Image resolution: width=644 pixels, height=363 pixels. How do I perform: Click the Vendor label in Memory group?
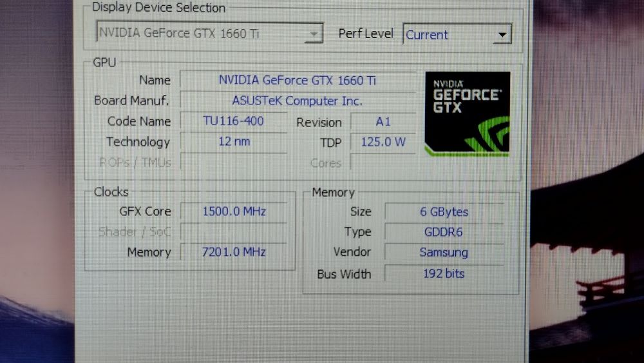(x=352, y=252)
